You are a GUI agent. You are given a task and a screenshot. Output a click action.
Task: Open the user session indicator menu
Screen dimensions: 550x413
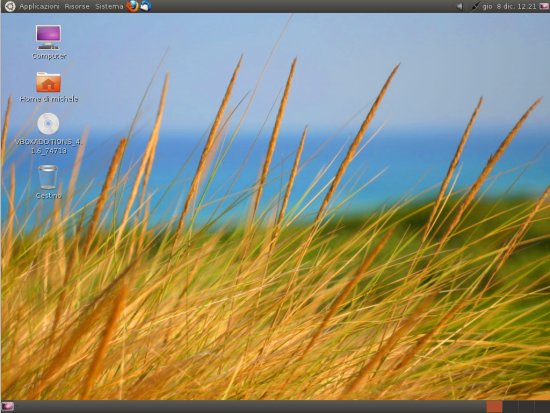[544, 6]
